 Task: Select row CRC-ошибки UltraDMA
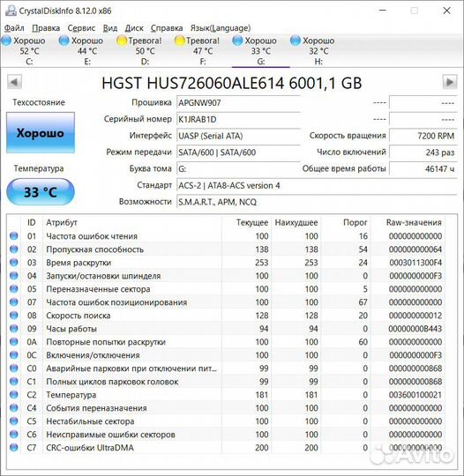[227, 448]
